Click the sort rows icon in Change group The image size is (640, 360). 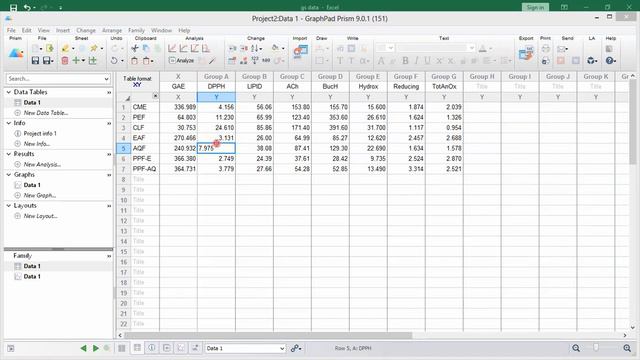[254, 48]
